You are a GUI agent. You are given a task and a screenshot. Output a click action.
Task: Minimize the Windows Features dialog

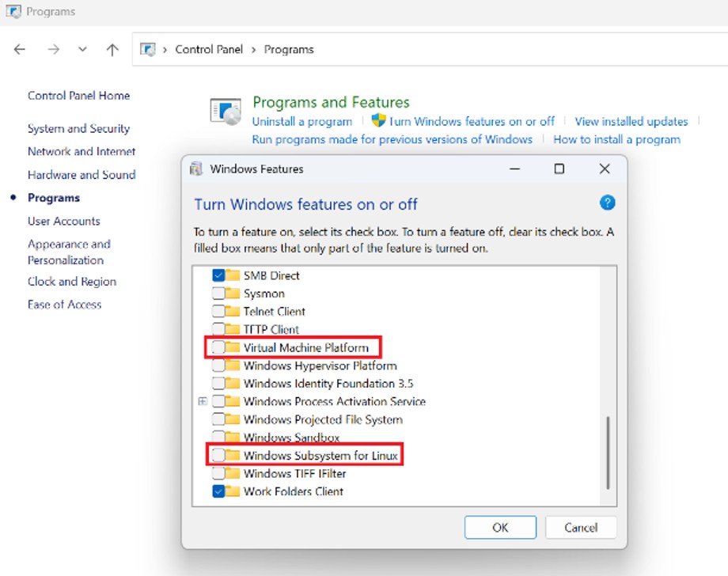coord(515,169)
